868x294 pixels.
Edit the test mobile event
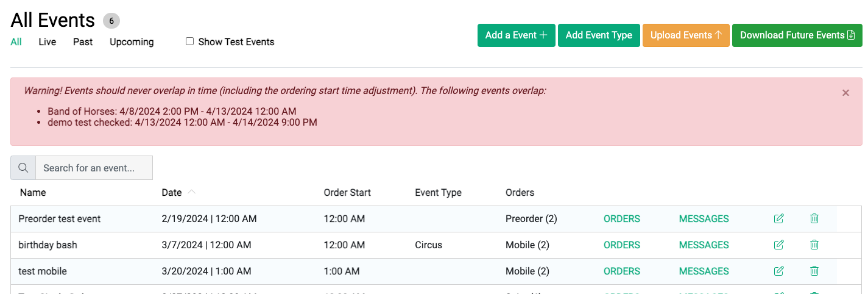point(778,271)
